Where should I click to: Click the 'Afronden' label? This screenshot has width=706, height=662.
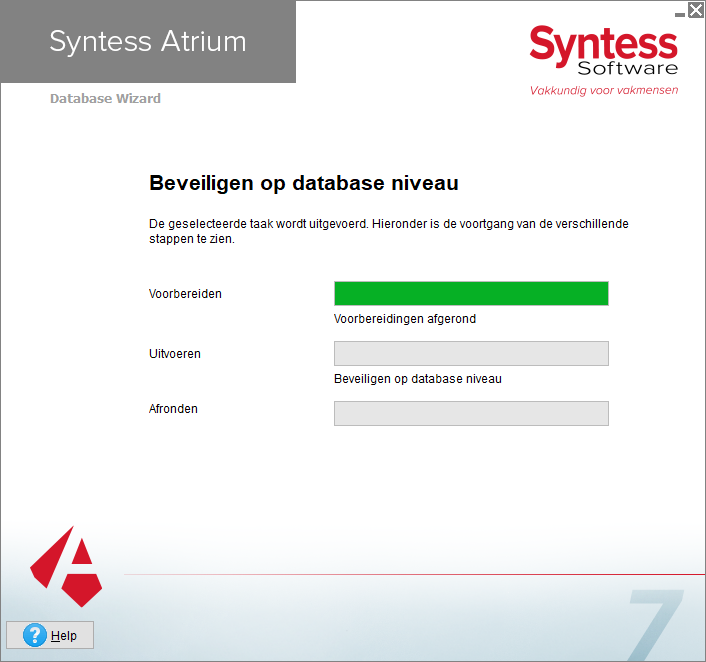pos(173,408)
